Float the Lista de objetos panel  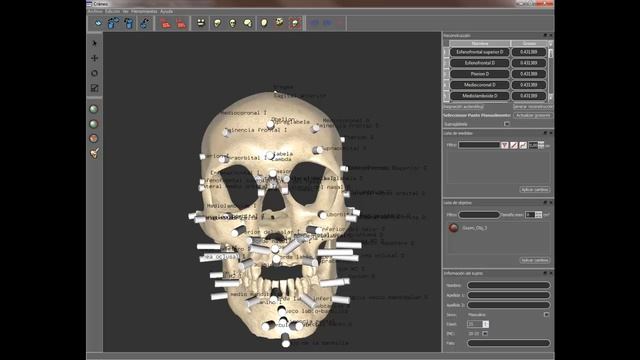point(545,202)
